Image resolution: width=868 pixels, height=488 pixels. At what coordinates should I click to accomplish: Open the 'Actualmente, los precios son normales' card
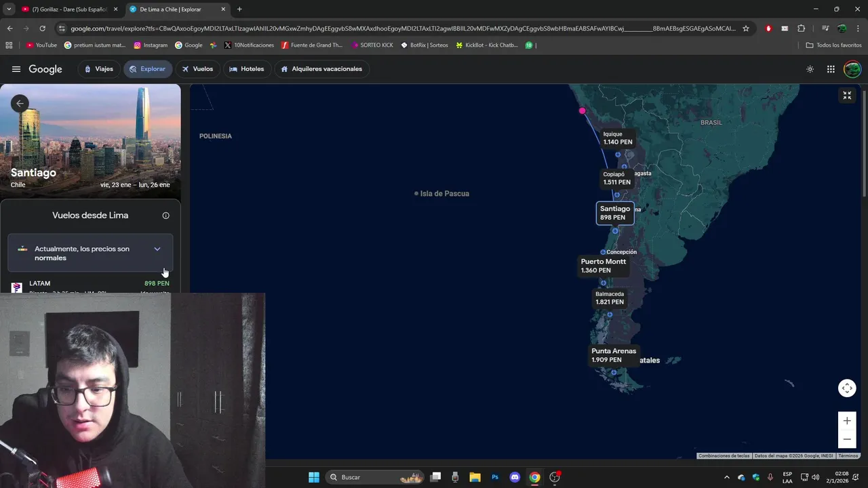(90, 253)
